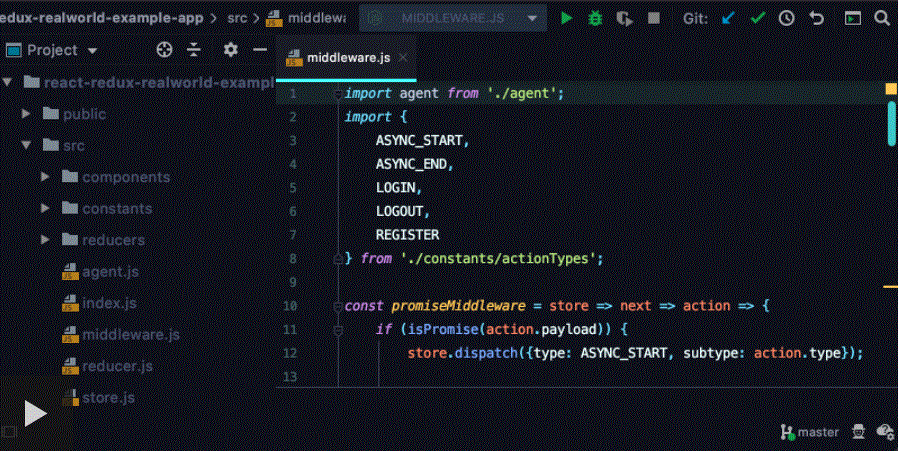901x451 pixels.
Task: Run with coverage icon
Action: tap(625, 18)
